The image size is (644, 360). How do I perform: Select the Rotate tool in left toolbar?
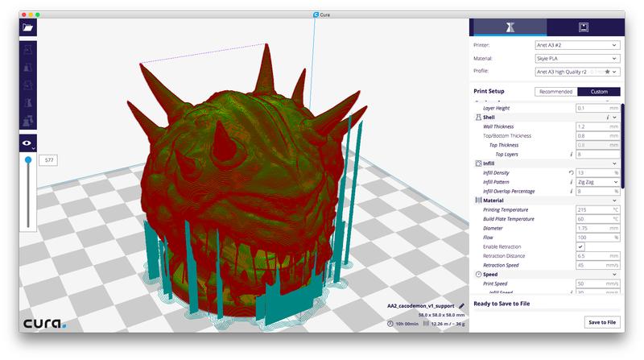click(x=29, y=85)
